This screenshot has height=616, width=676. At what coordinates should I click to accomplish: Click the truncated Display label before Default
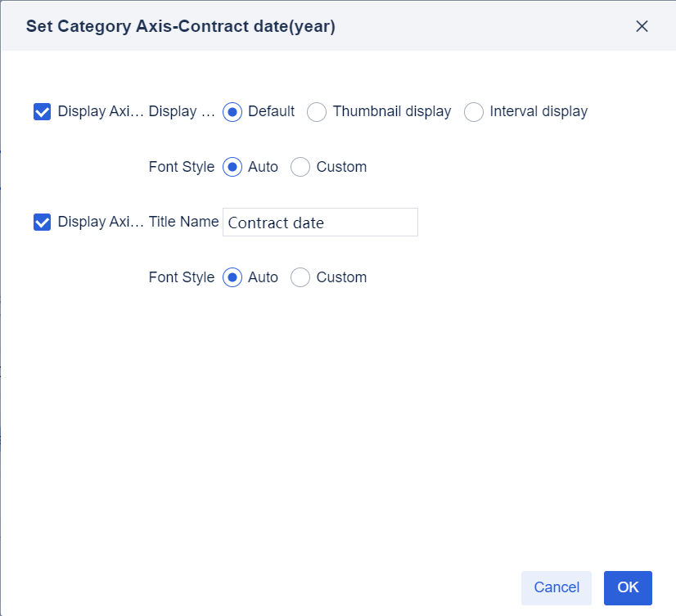pos(182,112)
